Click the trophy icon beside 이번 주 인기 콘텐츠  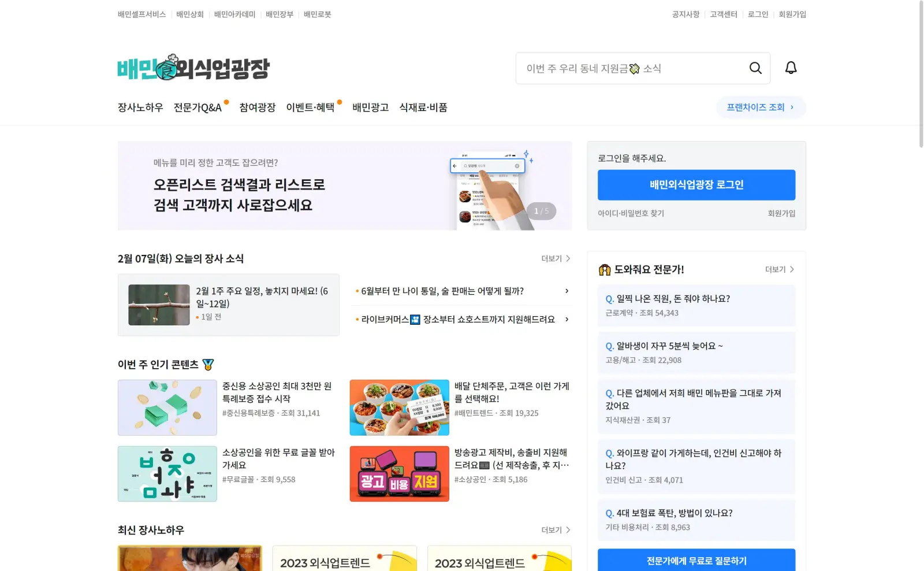(x=208, y=365)
